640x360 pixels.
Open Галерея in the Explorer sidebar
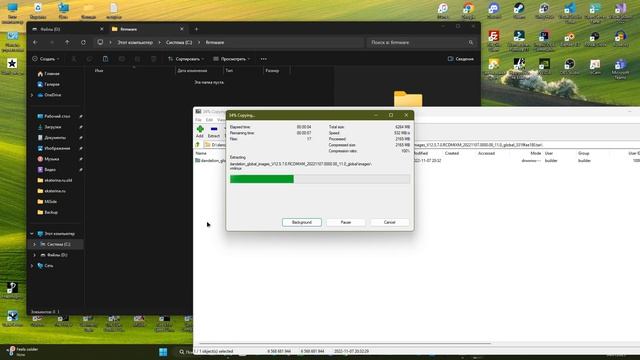tap(52, 84)
